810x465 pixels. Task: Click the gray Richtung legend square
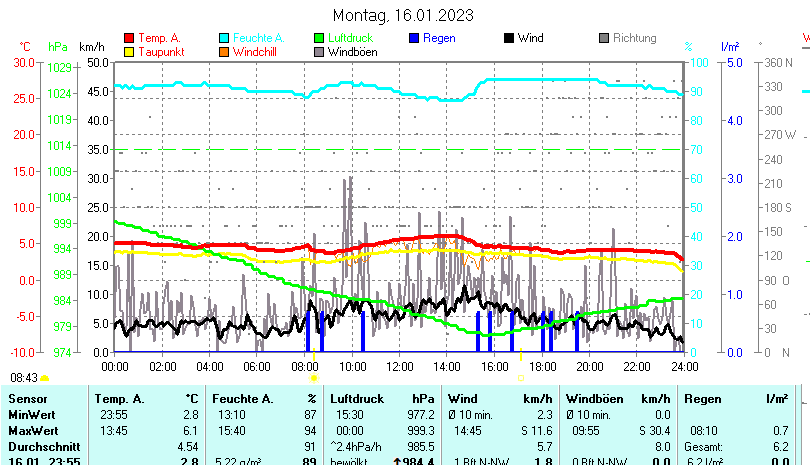604,39
